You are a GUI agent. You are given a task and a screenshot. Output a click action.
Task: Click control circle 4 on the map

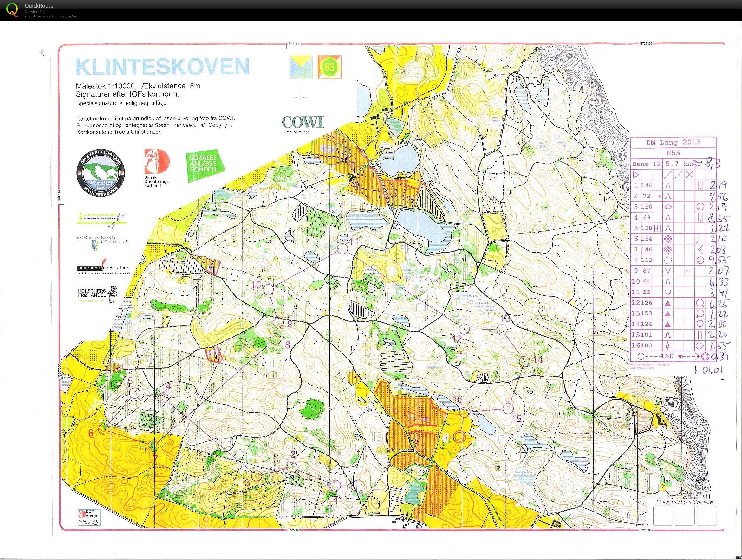163,398
